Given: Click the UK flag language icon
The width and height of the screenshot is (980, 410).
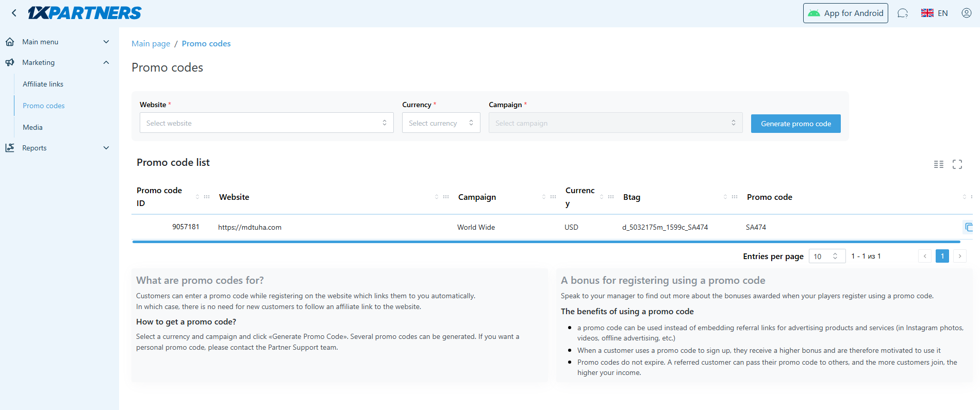Looking at the screenshot, I should pos(927,13).
